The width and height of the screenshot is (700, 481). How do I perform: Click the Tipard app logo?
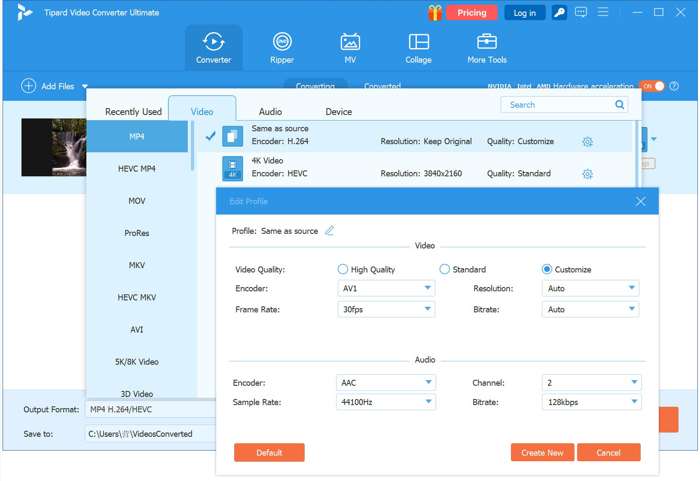coord(24,12)
